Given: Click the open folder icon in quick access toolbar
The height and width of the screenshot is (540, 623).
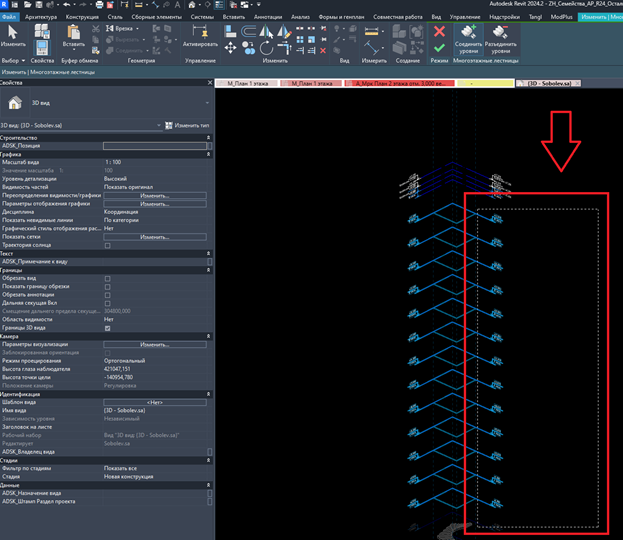Looking at the screenshot, I should [27, 5].
